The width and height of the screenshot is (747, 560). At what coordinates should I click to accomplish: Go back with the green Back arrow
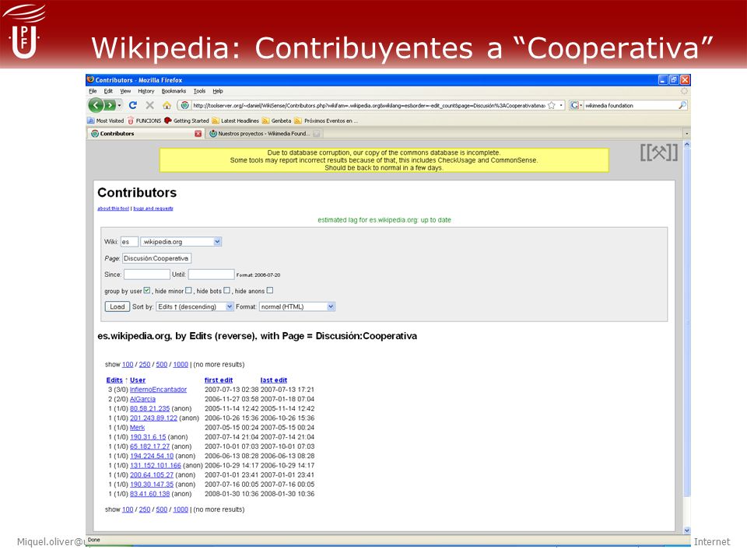[x=96, y=105]
